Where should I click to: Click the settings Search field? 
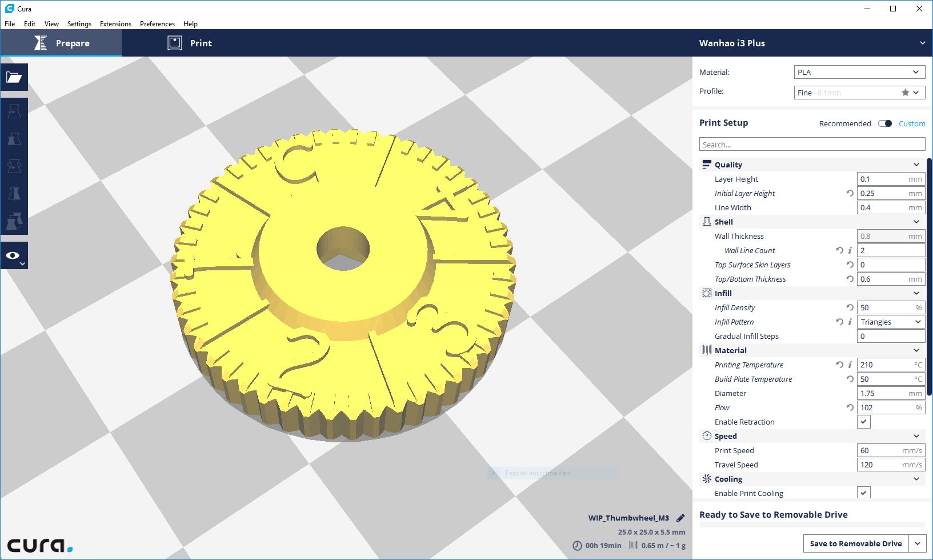tap(812, 145)
